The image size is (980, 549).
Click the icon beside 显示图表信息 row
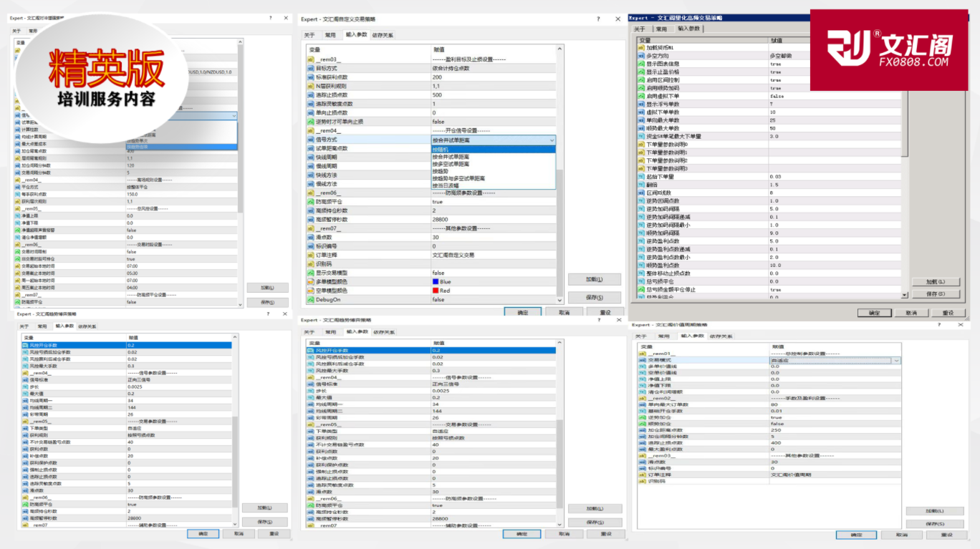(641, 64)
